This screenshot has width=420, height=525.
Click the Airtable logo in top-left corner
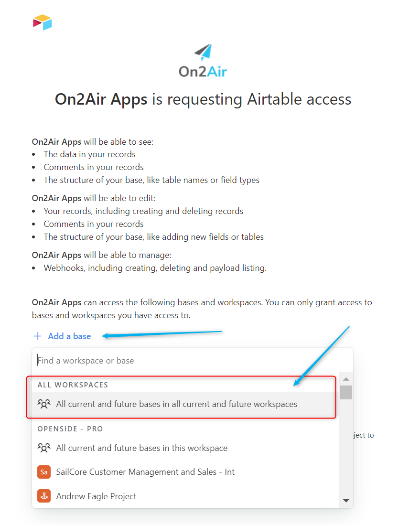(x=42, y=22)
